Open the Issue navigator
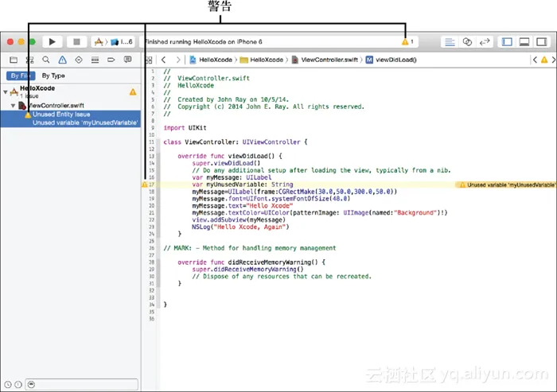The height and width of the screenshot is (392, 557). pos(63,60)
